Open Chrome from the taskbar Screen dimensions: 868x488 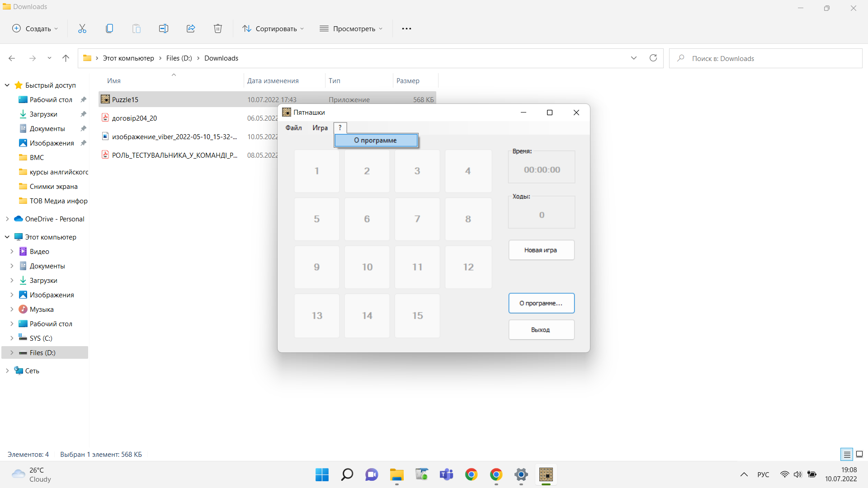[x=471, y=474]
